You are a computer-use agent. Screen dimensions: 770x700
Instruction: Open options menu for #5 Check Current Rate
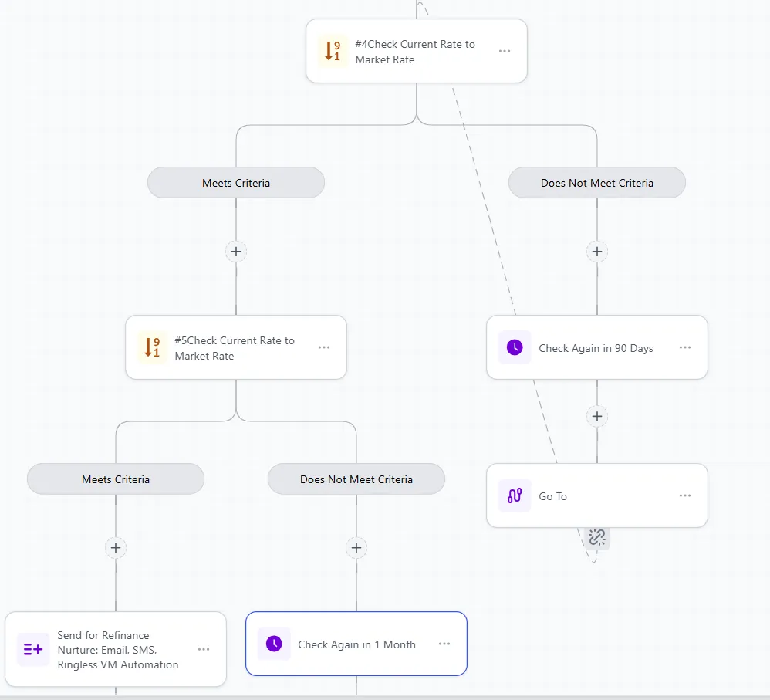324,347
